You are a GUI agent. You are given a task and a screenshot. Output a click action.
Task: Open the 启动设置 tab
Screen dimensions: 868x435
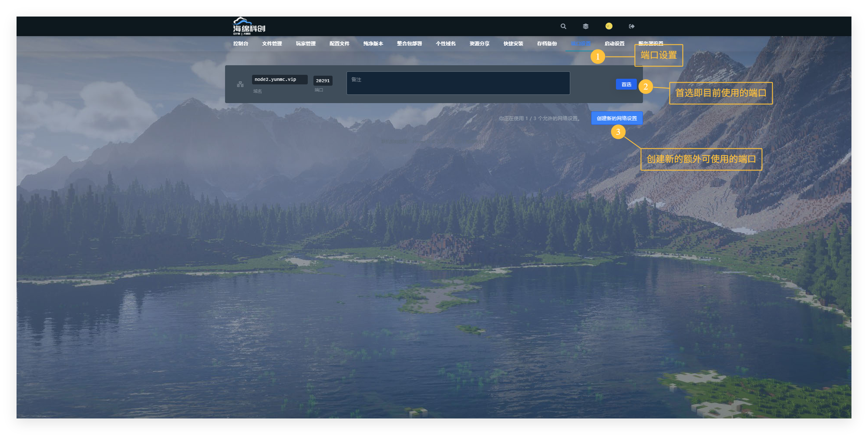pyautogui.click(x=614, y=43)
